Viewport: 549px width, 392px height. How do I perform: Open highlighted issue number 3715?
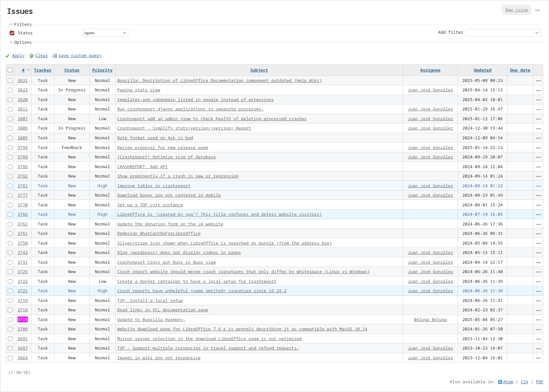pyautogui.click(x=23, y=320)
